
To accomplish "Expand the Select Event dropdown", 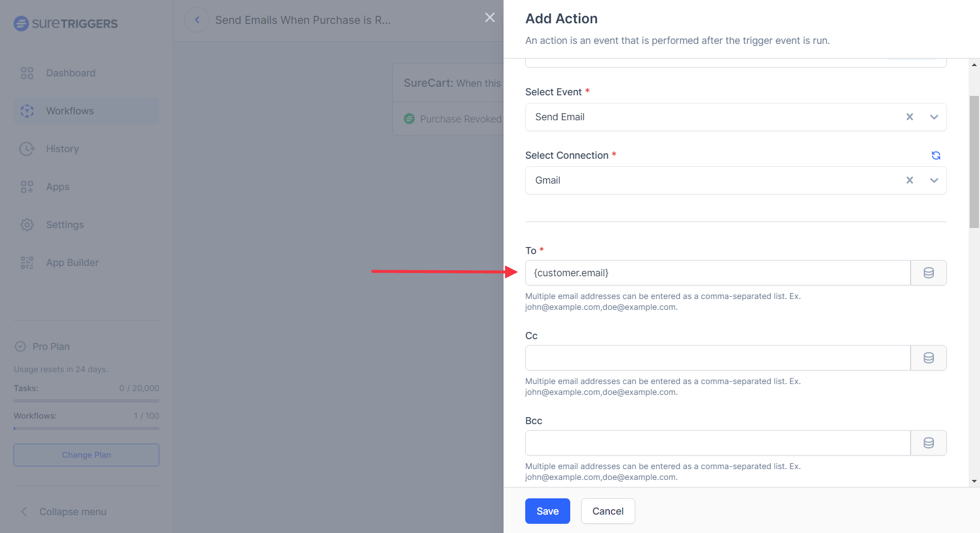I will pos(934,117).
